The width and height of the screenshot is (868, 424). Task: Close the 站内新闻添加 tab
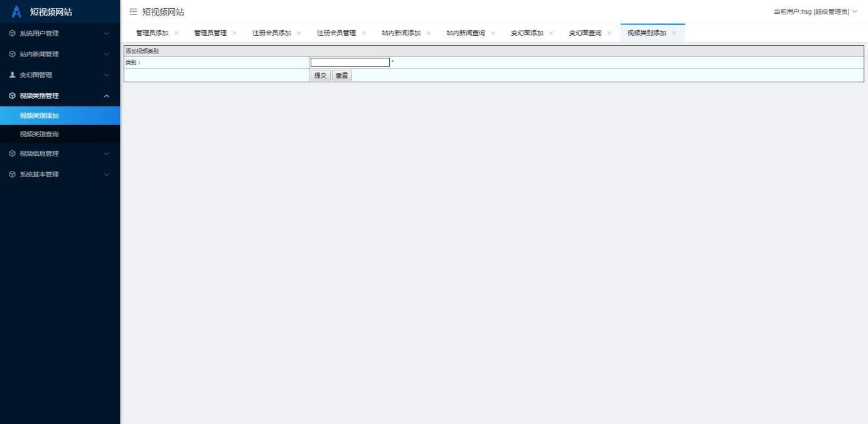tap(429, 33)
